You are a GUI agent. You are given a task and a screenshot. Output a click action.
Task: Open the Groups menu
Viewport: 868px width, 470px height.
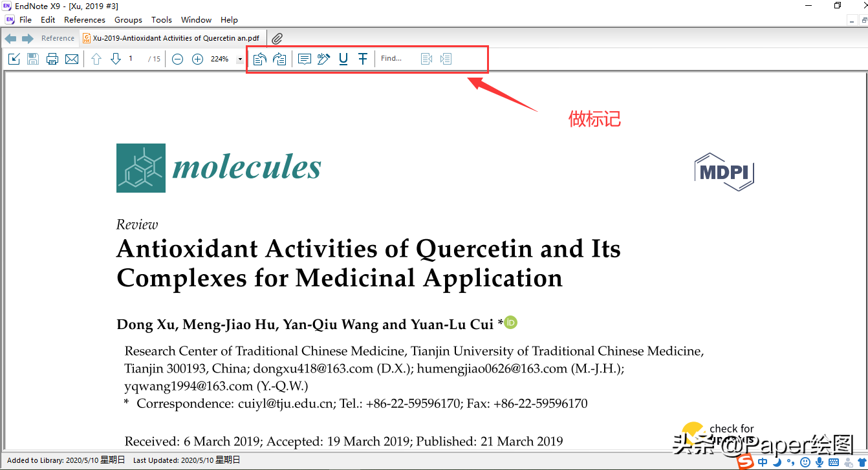pyautogui.click(x=128, y=20)
